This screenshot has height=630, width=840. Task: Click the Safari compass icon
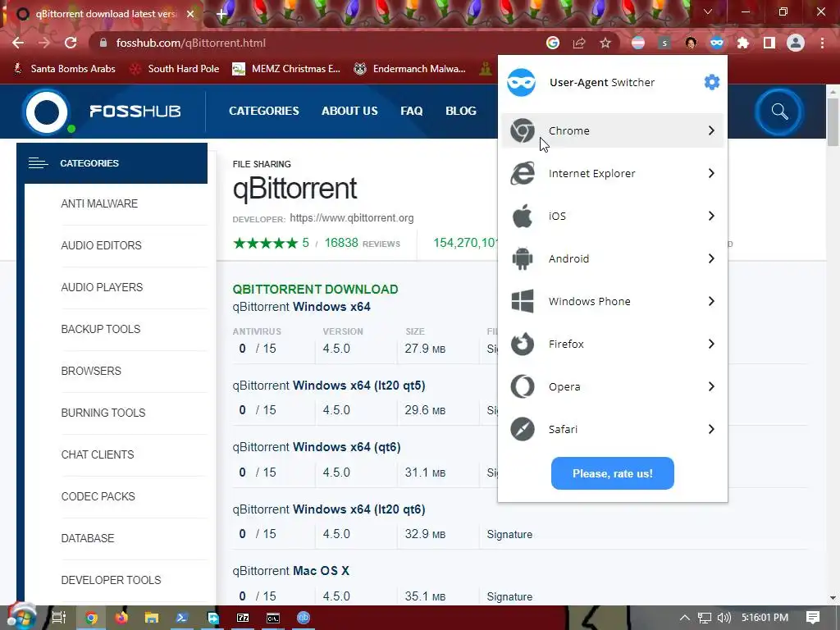tap(523, 429)
